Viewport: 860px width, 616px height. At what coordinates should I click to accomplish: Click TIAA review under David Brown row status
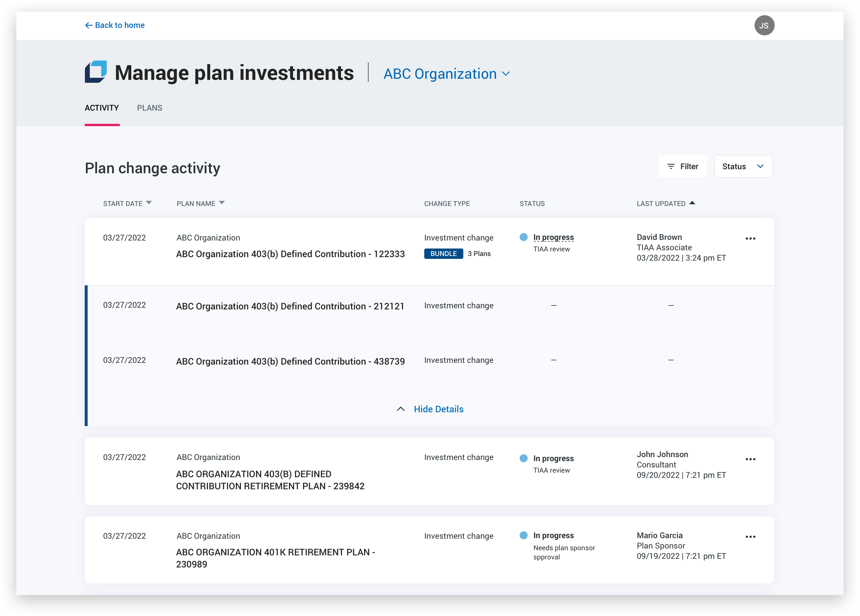551,249
